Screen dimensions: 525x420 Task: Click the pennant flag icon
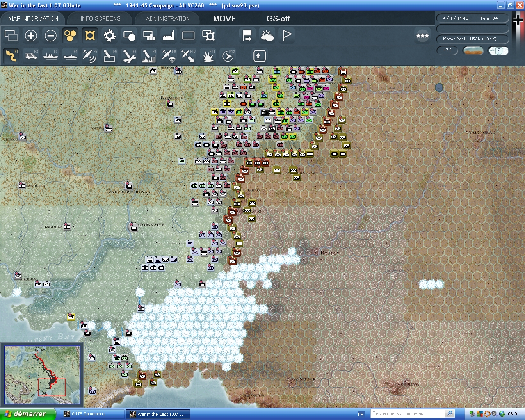click(x=287, y=36)
